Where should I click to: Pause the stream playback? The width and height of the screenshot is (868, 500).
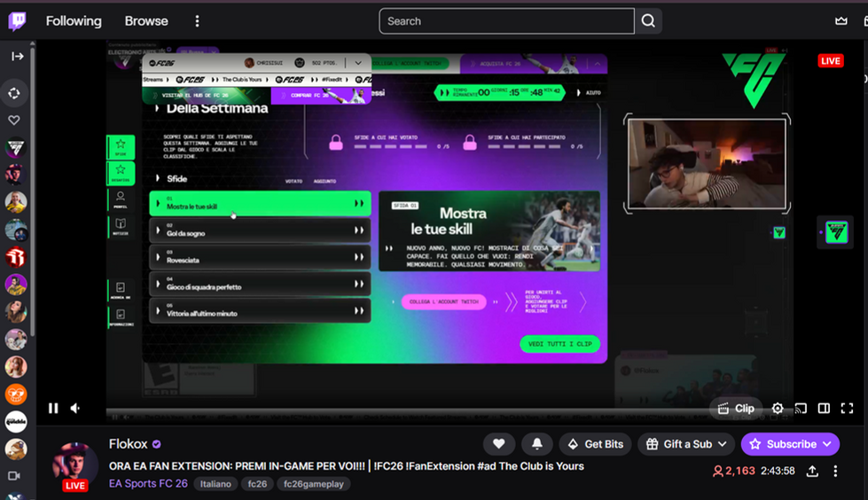coord(53,408)
